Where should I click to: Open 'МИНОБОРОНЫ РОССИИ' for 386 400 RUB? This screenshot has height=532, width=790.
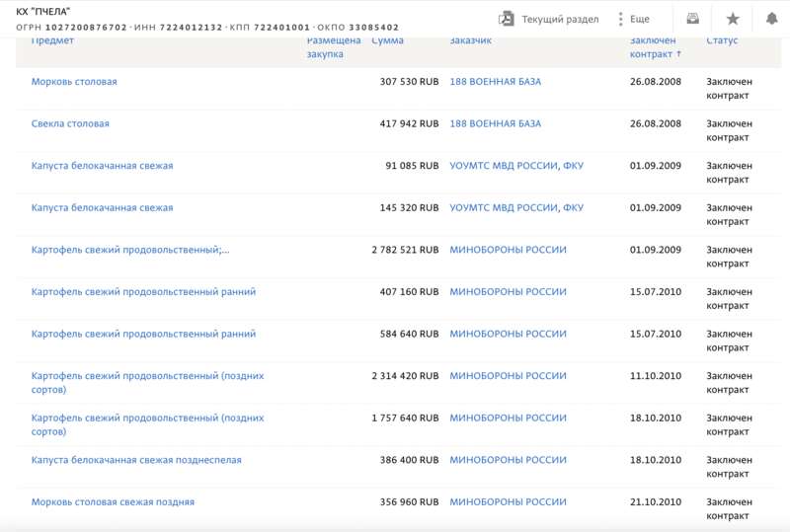[x=508, y=460]
